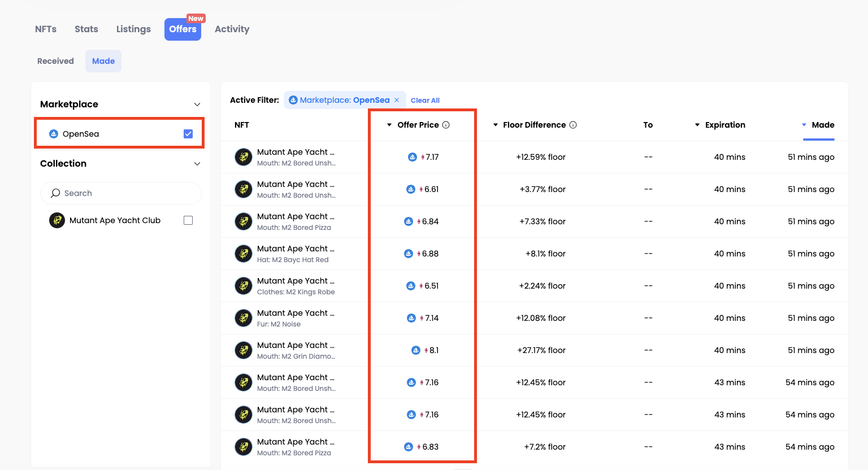The image size is (868, 470).
Task: Click OpenSea icon next to 6.88 price
Action: (409, 254)
